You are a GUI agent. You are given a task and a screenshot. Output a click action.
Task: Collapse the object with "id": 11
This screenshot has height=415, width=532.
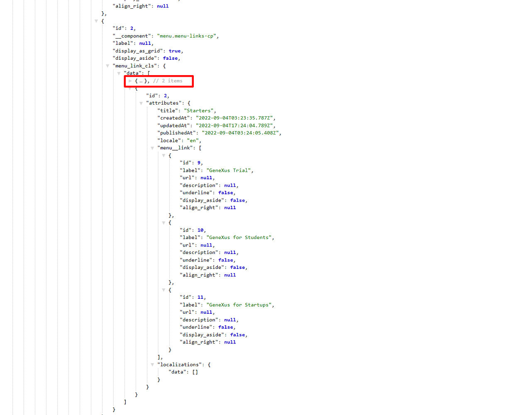[164, 290]
